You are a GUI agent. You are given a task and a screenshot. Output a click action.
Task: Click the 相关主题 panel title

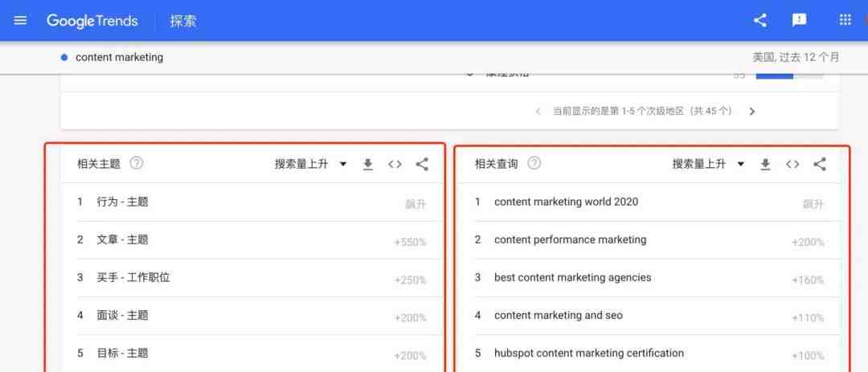click(99, 164)
